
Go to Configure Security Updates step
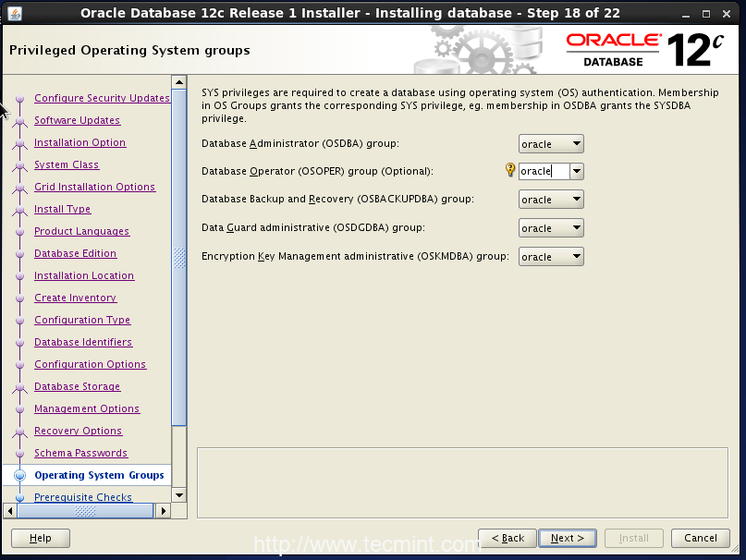point(102,98)
